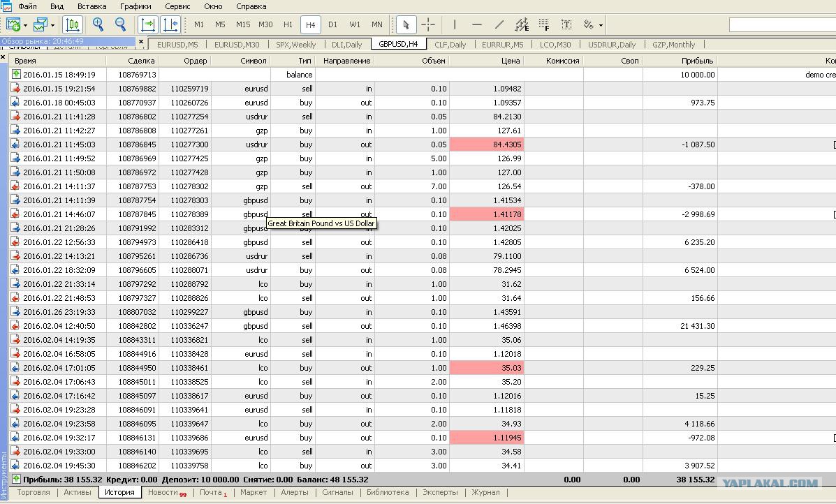Image resolution: width=836 pixels, height=504 pixels.
Task: Sort history by Прибыль column header
Action: click(x=680, y=61)
